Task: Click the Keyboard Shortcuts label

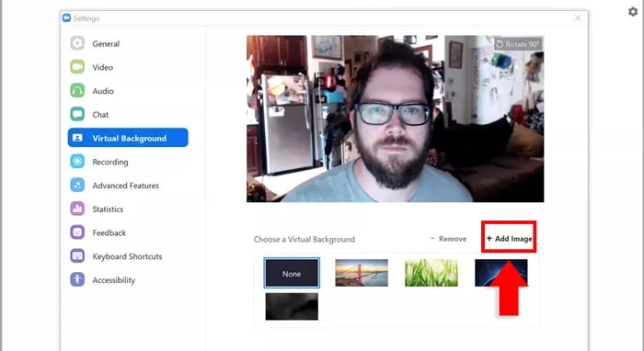Action: pyautogui.click(x=127, y=256)
